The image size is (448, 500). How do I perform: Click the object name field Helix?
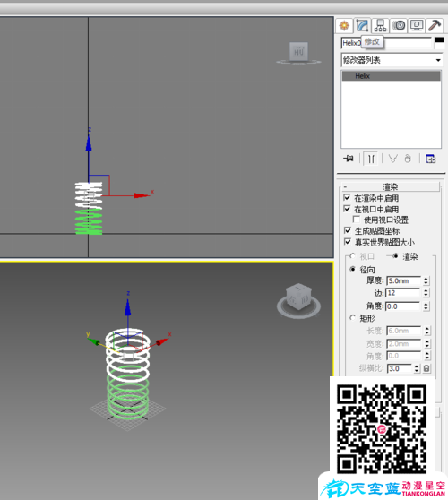tap(386, 43)
